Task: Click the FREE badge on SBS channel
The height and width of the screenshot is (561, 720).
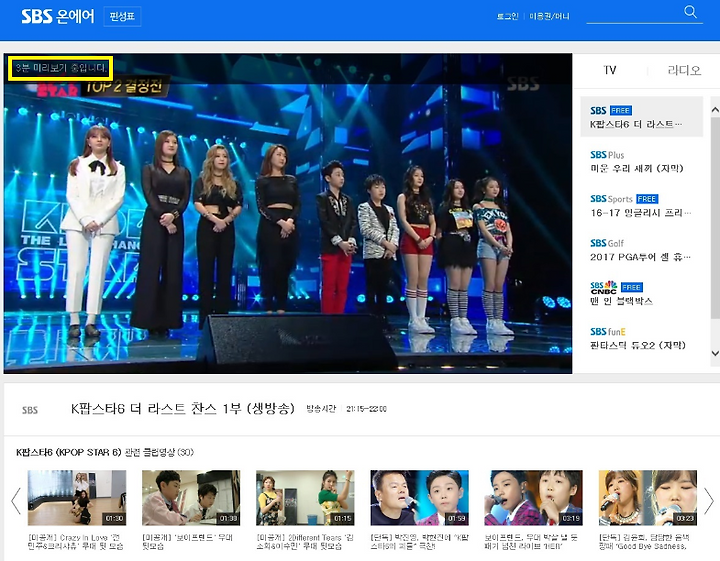Action: point(620,111)
